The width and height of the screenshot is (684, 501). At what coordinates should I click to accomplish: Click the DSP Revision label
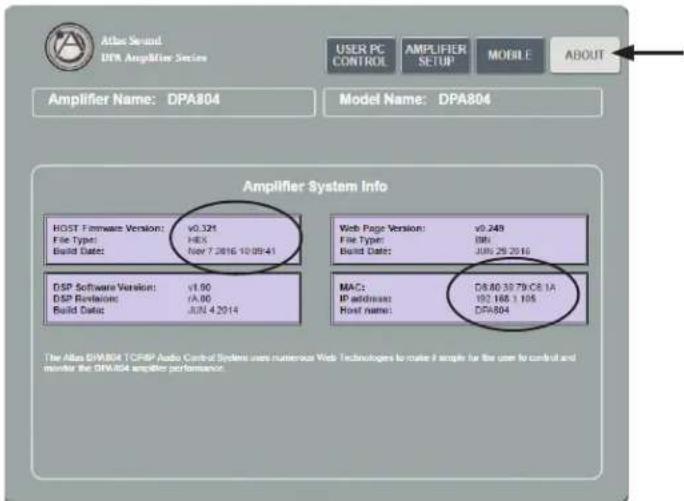point(86,299)
